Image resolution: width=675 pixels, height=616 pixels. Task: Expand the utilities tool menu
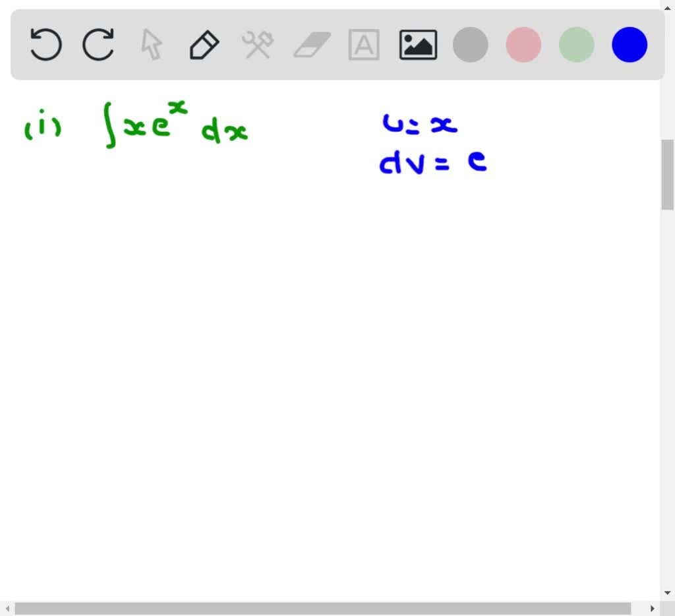[x=258, y=45]
